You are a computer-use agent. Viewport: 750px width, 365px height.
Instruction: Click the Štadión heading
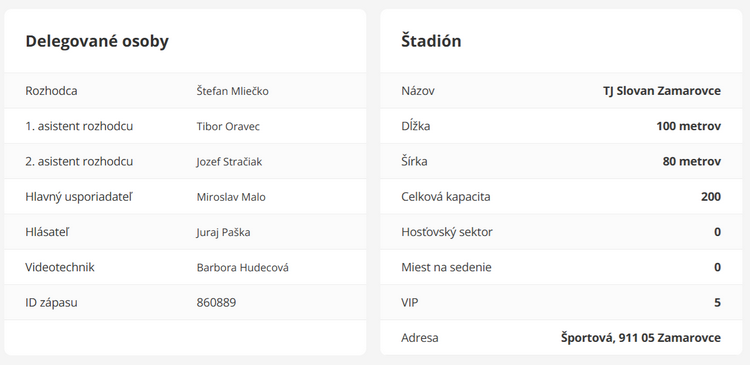[x=431, y=41]
